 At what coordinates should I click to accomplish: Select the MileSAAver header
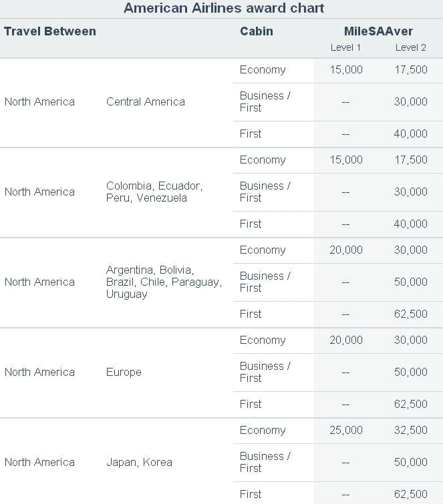click(378, 31)
